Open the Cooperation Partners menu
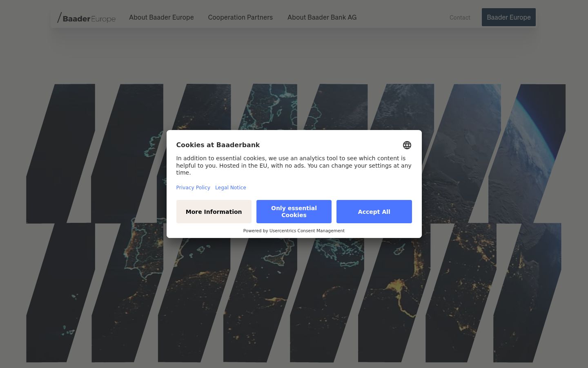The image size is (588, 368). coord(240,17)
